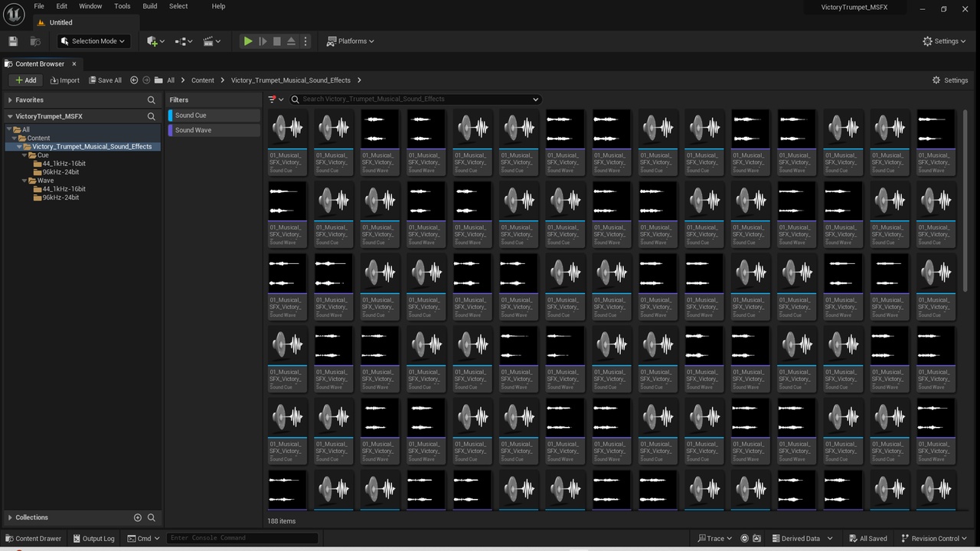980x551 pixels.
Task: Open the Blueprints toolbar dropdown
Action: point(184,41)
